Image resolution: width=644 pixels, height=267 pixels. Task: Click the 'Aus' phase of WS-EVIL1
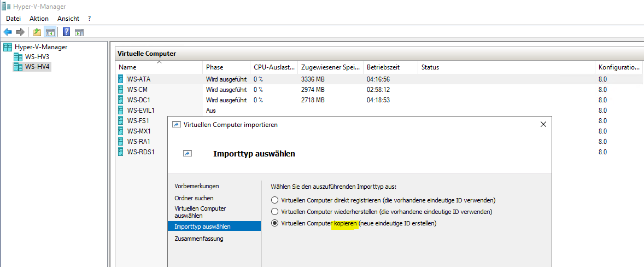[210, 110]
